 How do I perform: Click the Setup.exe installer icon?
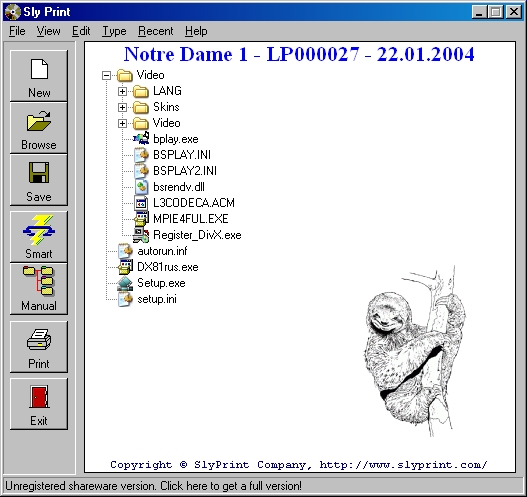coord(125,283)
